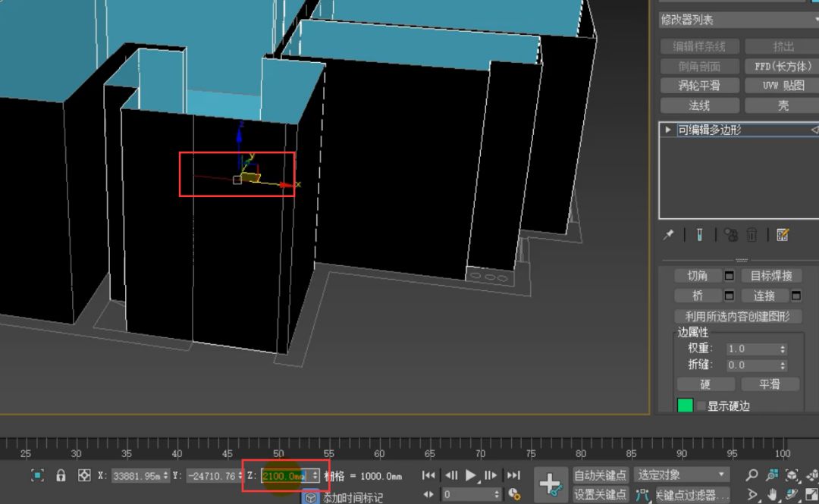Toggle the Selection Lock padlock icon

(x=61, y=475)
